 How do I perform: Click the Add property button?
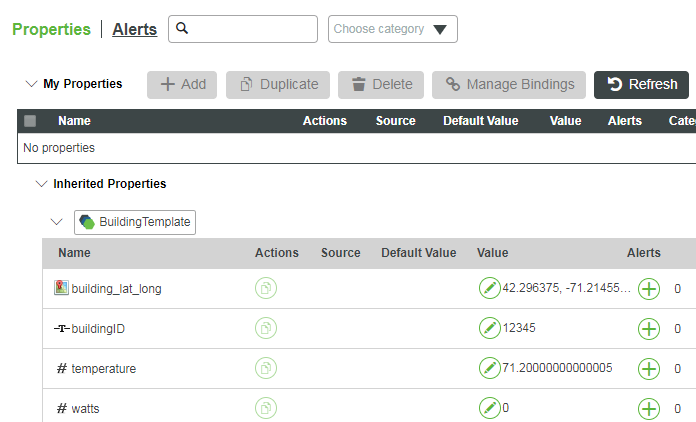click(183, 85)
